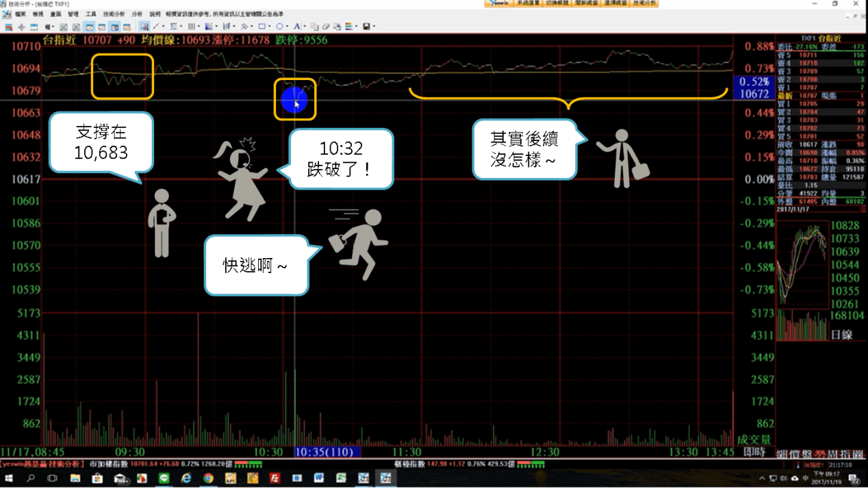Open the 檢視 menu

pos(38,14)
